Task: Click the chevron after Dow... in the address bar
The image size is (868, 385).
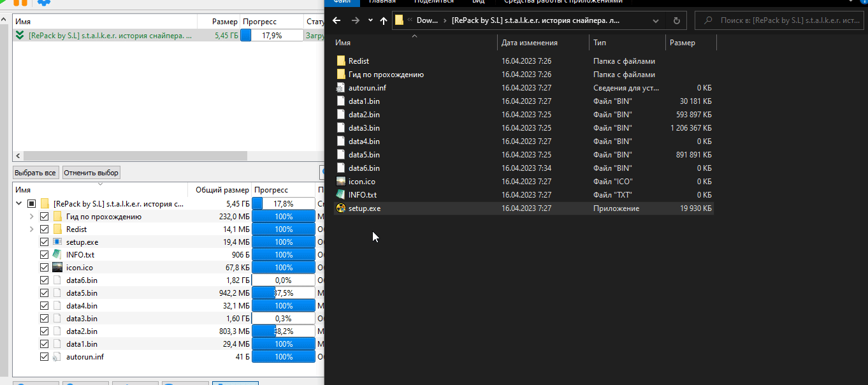Action: [x=444, y=20]
